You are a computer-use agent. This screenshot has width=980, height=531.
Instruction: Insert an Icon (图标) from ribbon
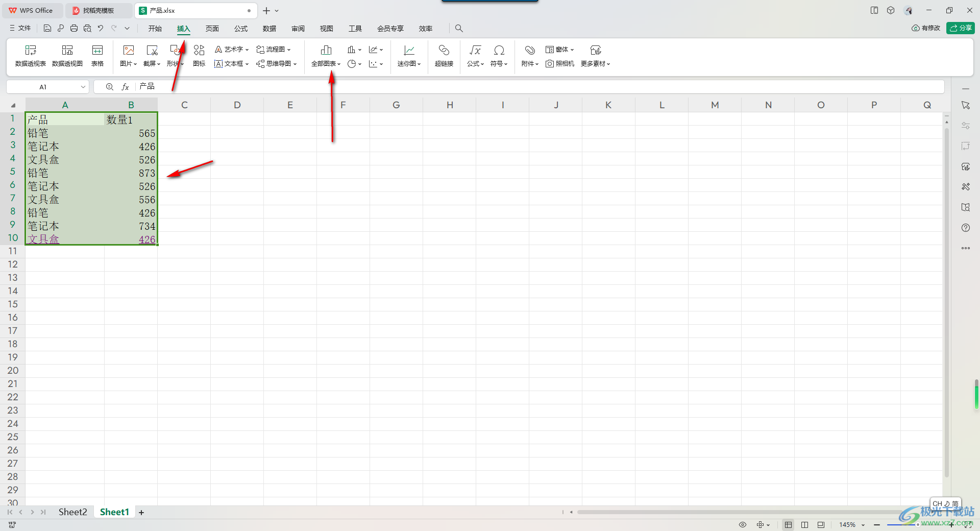tap(199, 56)
